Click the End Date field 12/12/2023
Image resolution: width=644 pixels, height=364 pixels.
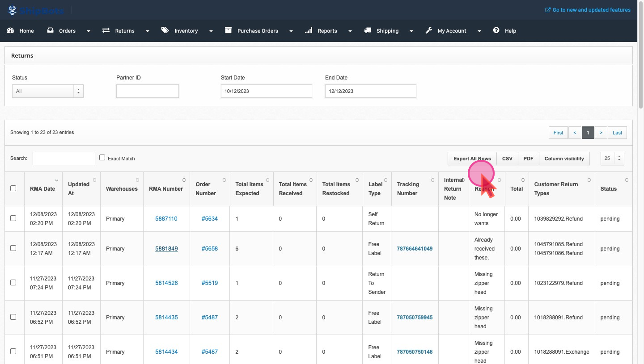click(371, 91)
